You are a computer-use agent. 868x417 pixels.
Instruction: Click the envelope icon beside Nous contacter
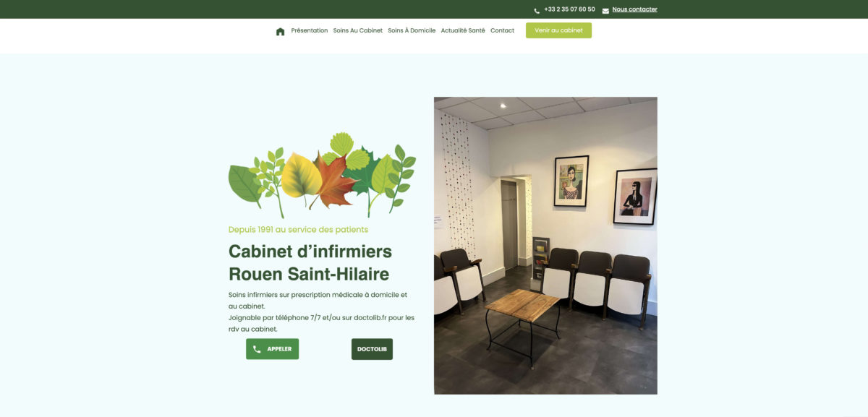605,11
